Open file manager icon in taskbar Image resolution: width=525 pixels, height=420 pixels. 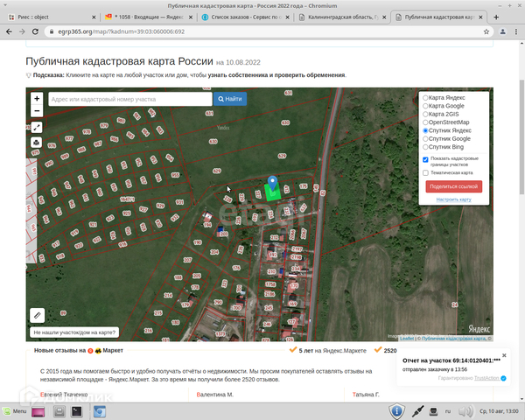pos(59,411)
